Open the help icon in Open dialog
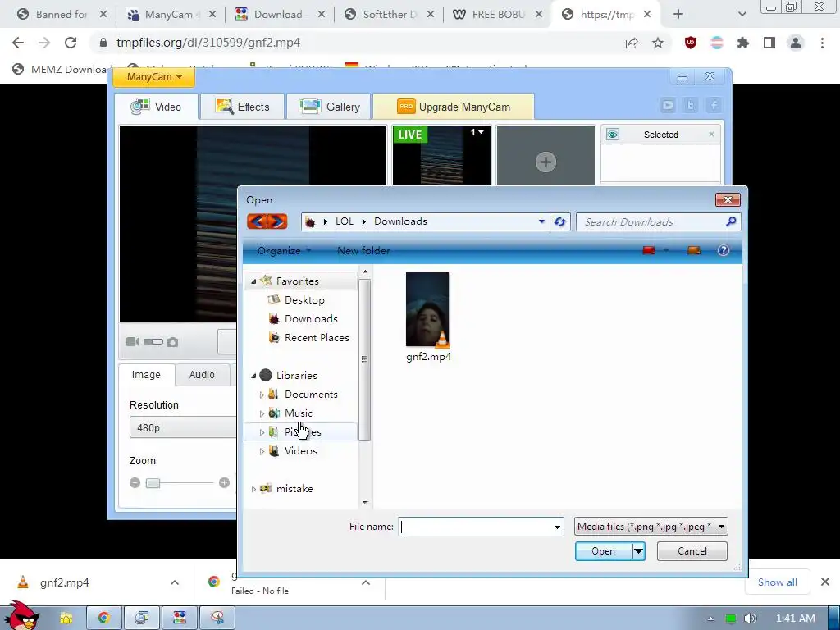This screenshot has width=840, height=630. pyautogui.click(x=724, y=250)
